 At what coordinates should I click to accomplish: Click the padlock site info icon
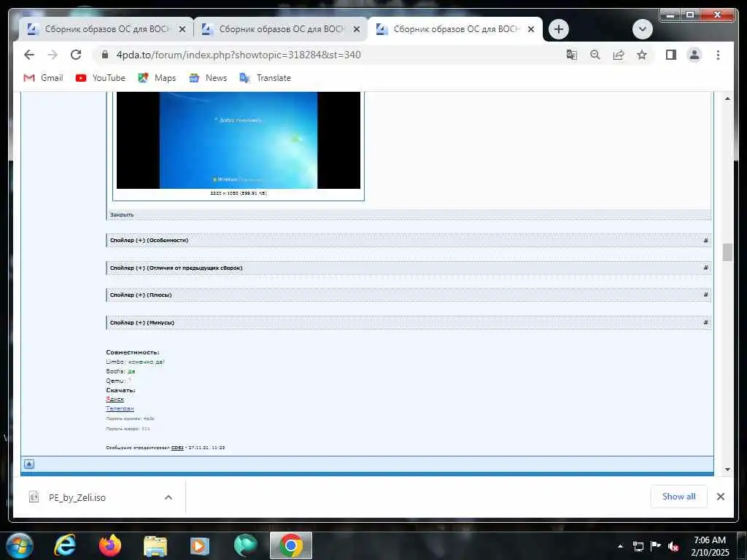(x=105, y=55)
